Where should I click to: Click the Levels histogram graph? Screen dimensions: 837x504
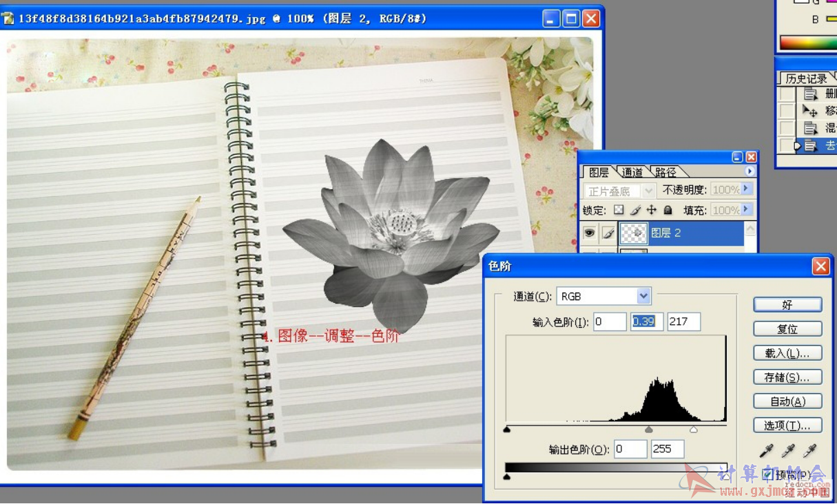617,378
